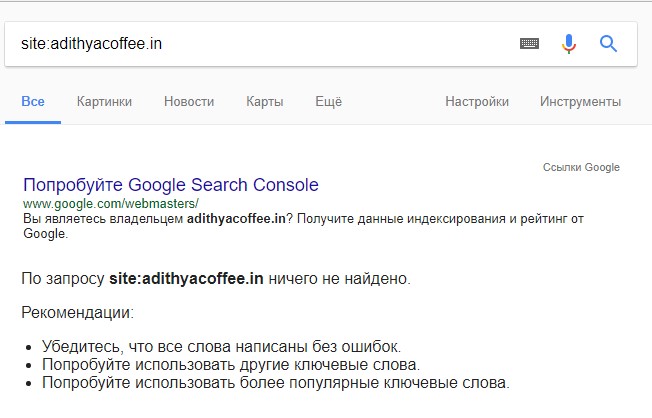Click the suggestion about spelling without errors
This screenshot has width=652, height=418.
click(222, 346)
